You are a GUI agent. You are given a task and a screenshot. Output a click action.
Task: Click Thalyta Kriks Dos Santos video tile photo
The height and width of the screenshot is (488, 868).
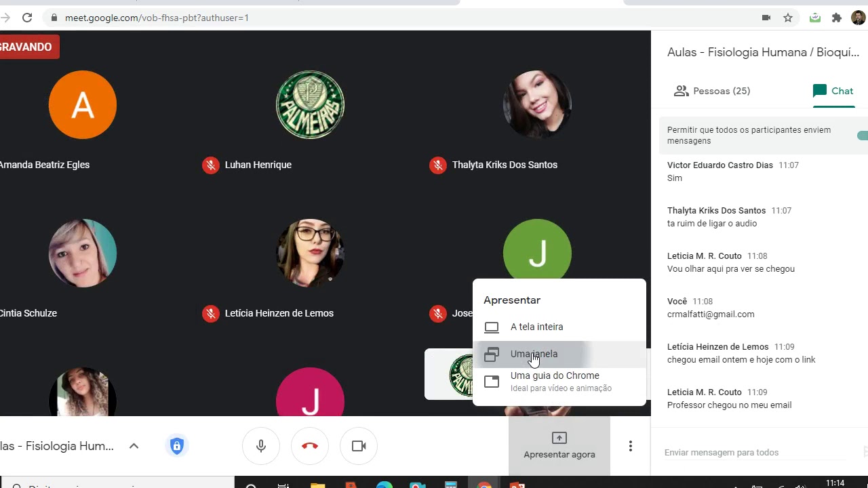click(537, 105)
